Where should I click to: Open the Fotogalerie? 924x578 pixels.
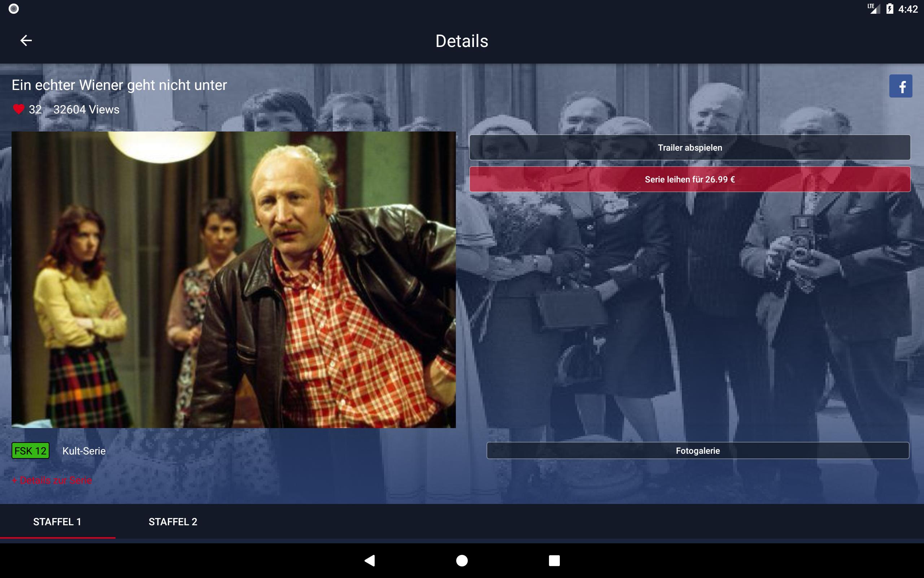[x=698, y=451]
